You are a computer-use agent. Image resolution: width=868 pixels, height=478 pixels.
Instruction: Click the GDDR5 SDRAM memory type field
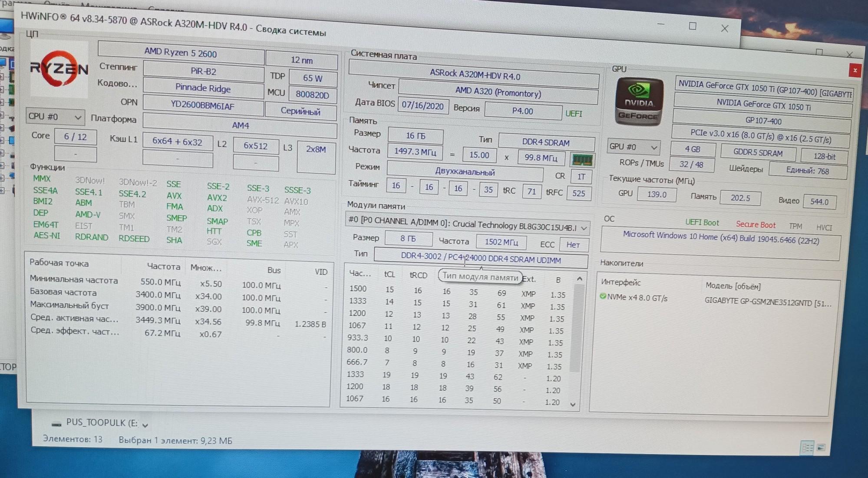click(x=758, y=153)
